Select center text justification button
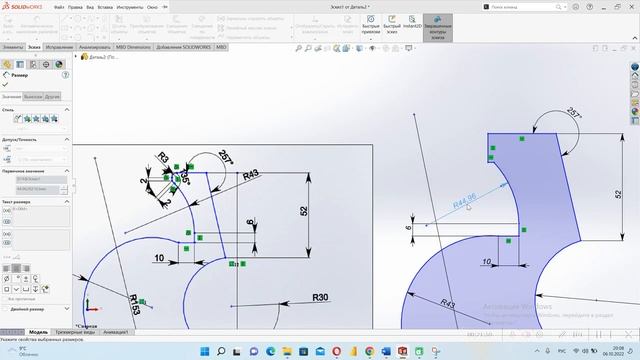Image resolution: width=640 pixels, height=360 pixels. [x=16, y=268]
